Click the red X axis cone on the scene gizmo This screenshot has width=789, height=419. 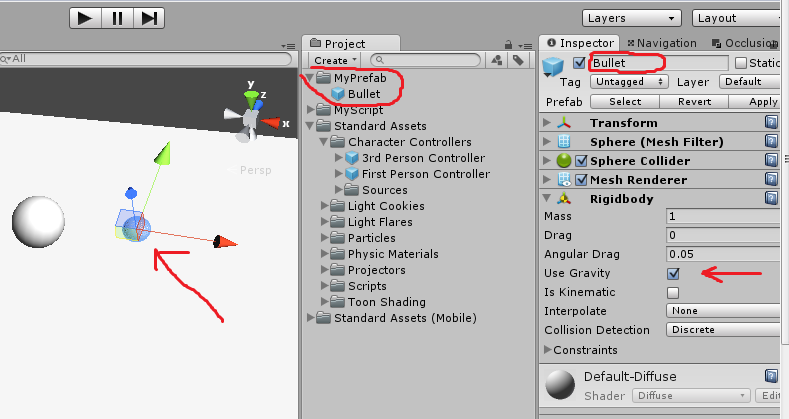click(x=271, y=123)
